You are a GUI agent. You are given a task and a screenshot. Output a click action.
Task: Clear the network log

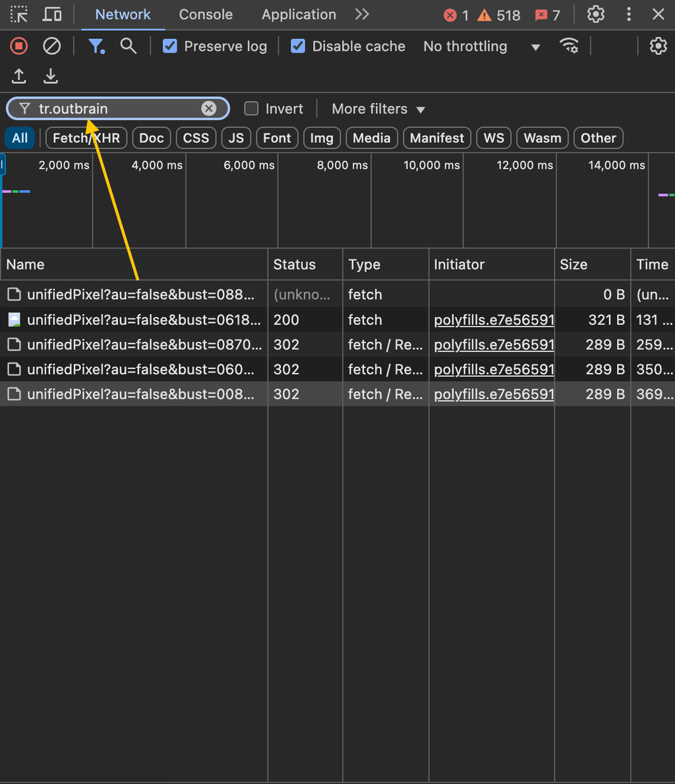click(x=52, y=46)
